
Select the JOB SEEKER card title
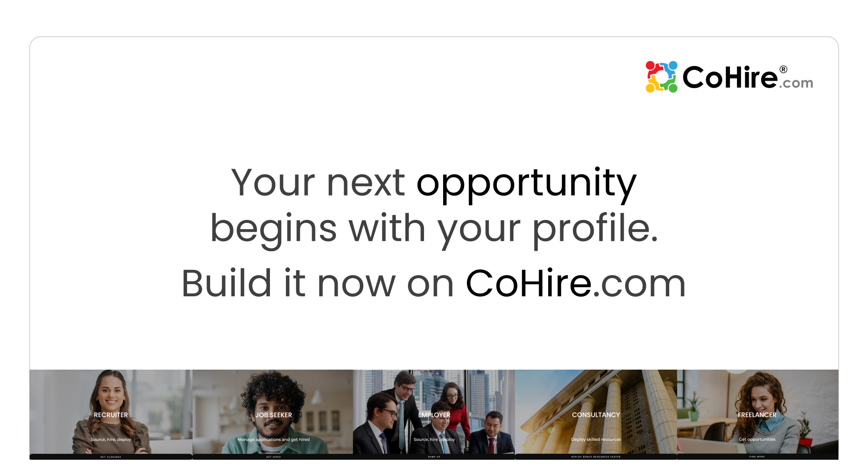click(x=273, y=415)
